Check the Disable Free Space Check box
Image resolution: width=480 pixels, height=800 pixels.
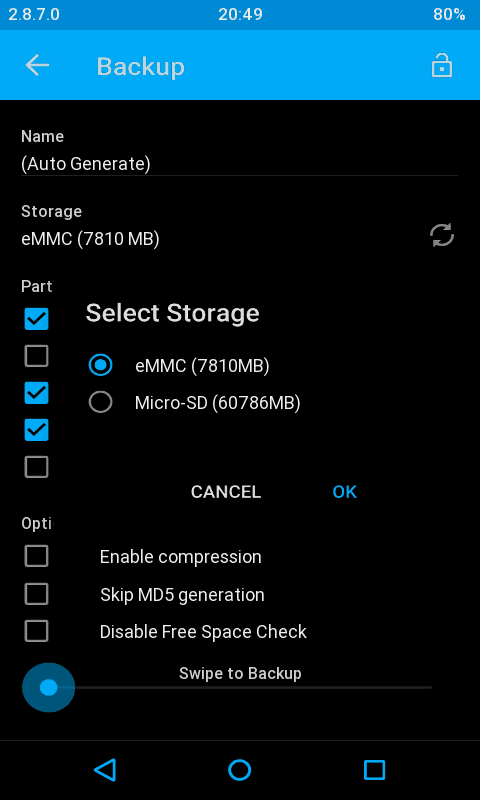click(37, 631)
